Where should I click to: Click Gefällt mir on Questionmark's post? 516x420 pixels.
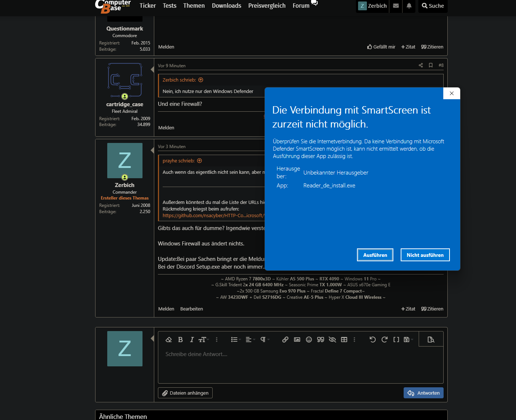coord(381,47)
